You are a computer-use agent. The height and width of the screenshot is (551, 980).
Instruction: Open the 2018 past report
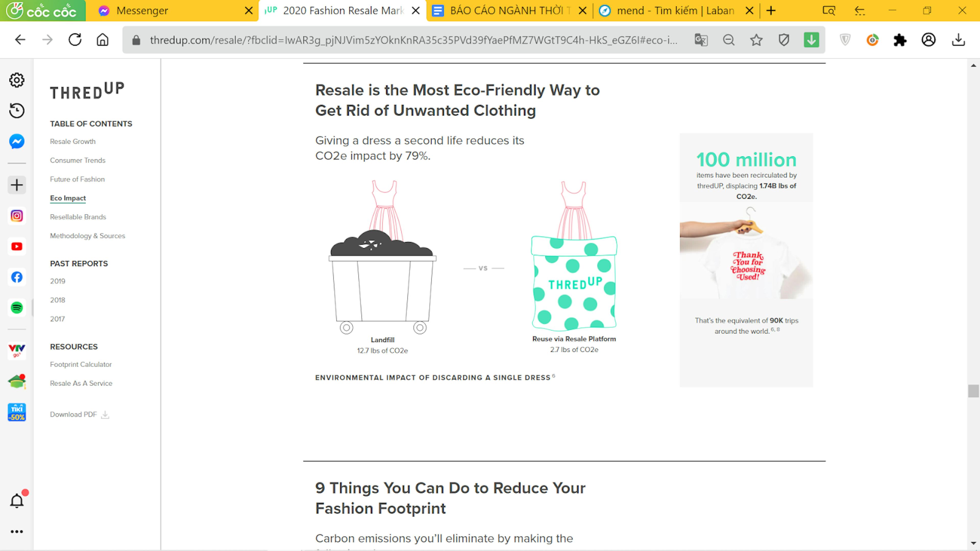57,300
